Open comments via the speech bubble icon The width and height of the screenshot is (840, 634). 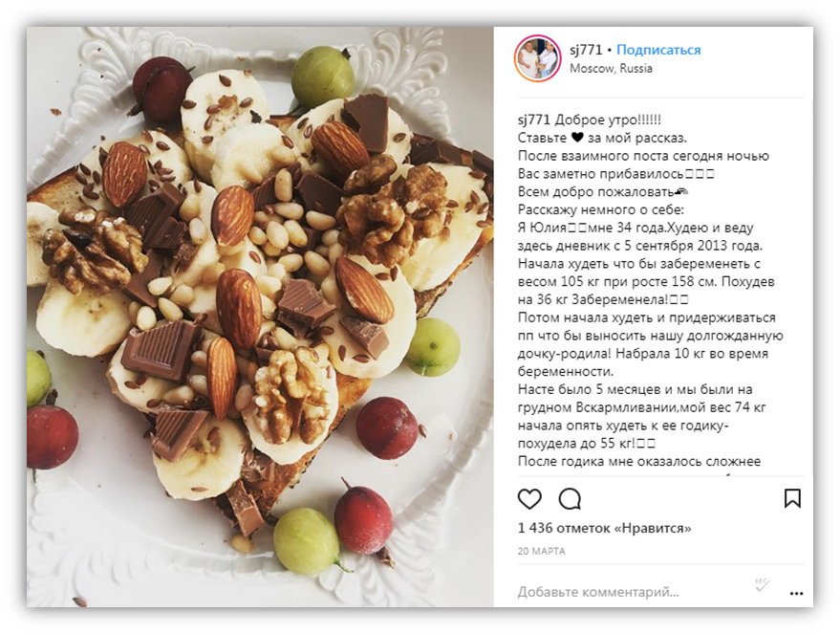570,499
